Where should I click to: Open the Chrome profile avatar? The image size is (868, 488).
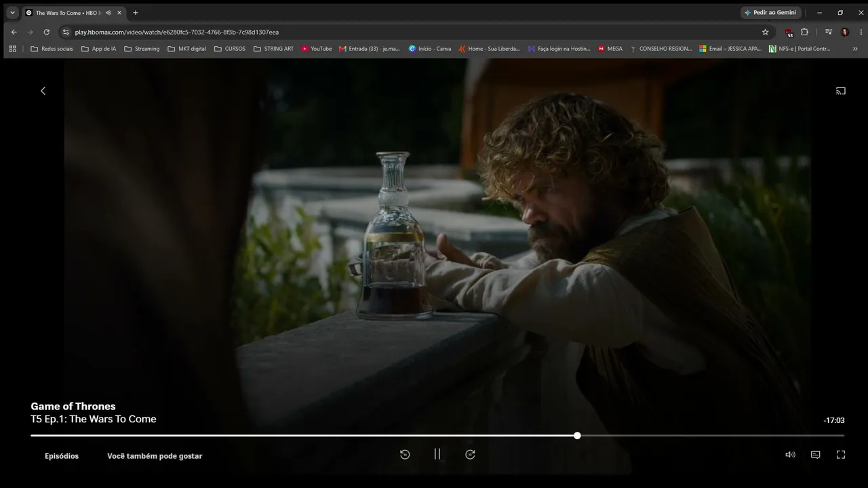[x=845, y=32]
